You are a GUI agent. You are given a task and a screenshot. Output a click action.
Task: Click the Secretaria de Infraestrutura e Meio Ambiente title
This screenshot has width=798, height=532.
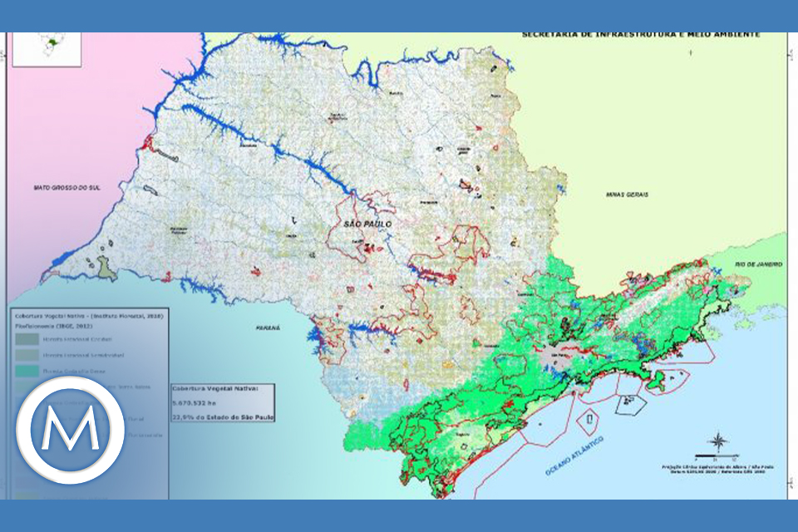click(640, 36)
